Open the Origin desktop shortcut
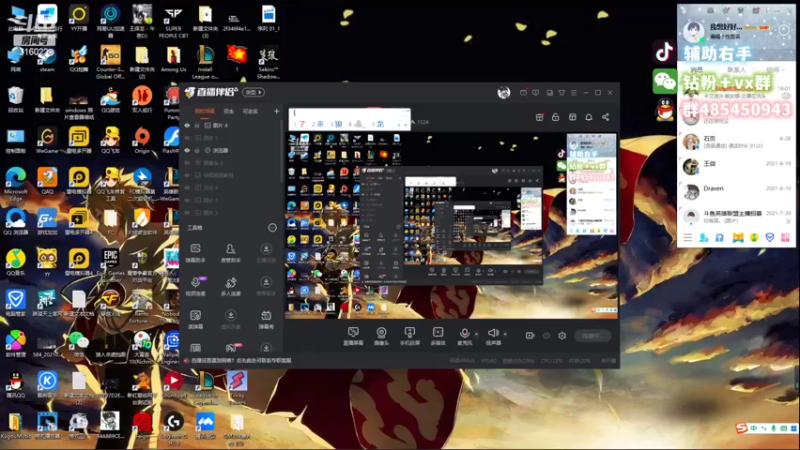Viewport: 800px width, 450px height. 142,140
